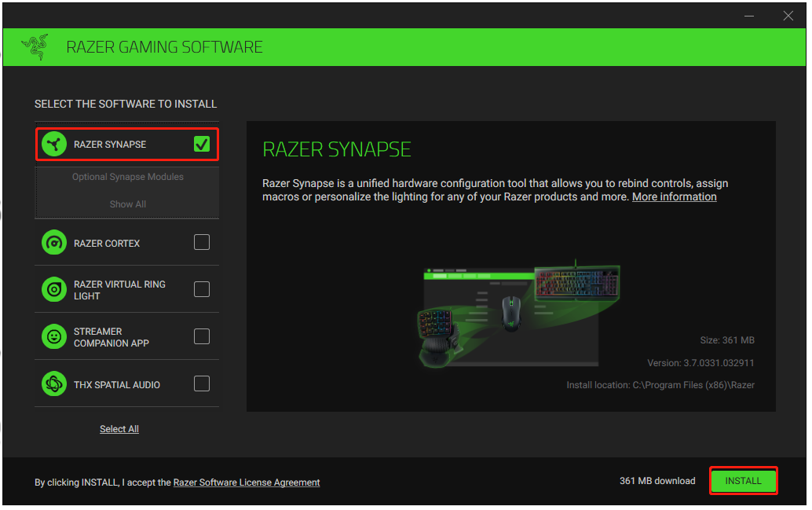Select the STREAMER COMPANION APP label
The height and width of the screenshot is (510, 812).
pos(112,337)
